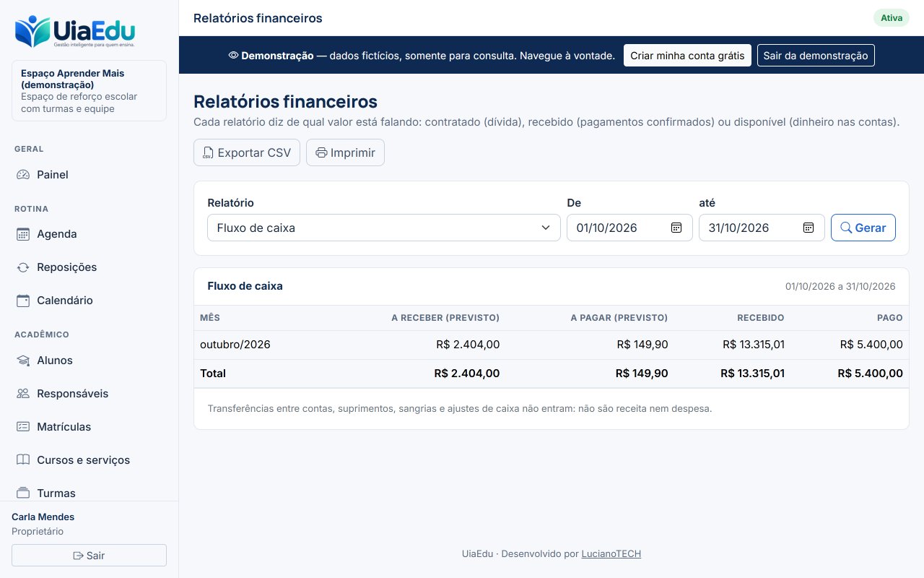Click the Agenda calendar grid icon

23,234
